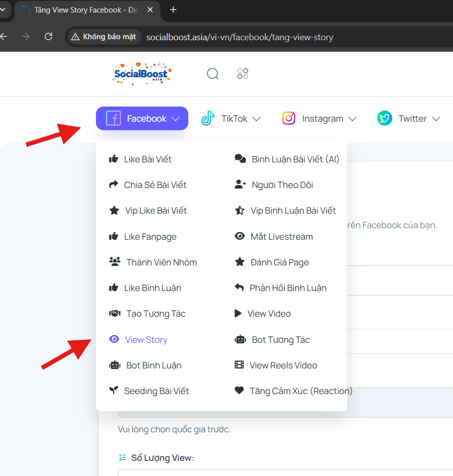Click the add-user icon beside Người Theo Dõi

click(240, 184)
